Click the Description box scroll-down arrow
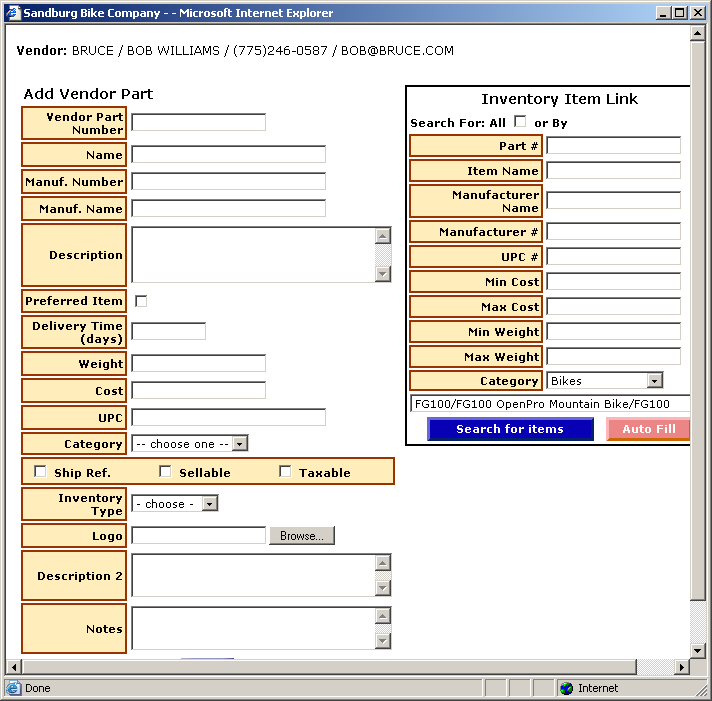The height and width of the screenshot is (701, 712). (383, 274)
